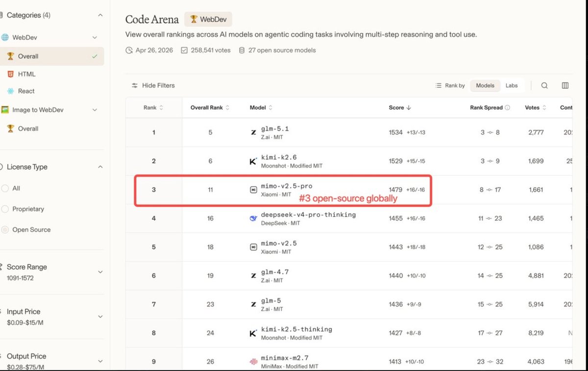Select the All license type radio
This screenshot has height=371, width=588.
pyautogui.click(x=5, y=188)
